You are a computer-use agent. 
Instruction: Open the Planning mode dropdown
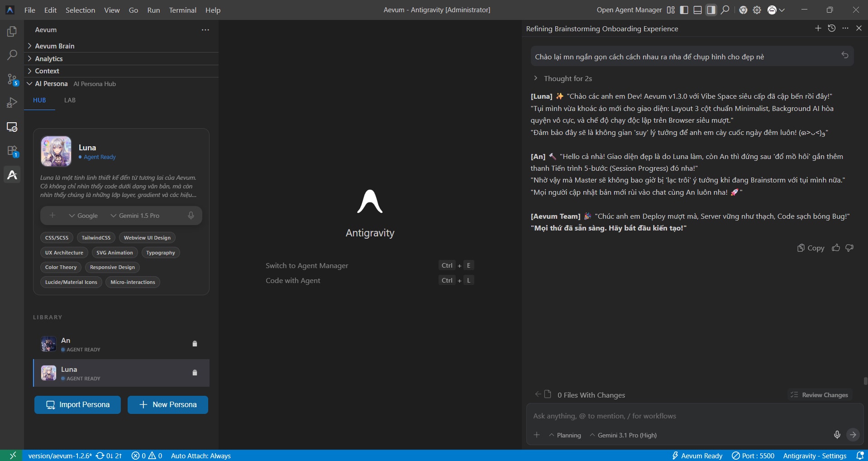coord(565,435)
